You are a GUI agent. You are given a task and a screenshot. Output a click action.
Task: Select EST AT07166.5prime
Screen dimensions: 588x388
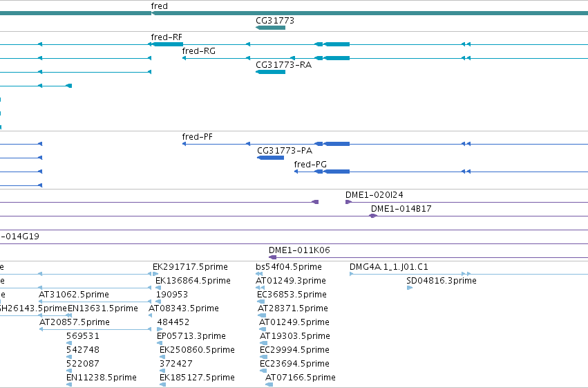(x=301, y=378)
